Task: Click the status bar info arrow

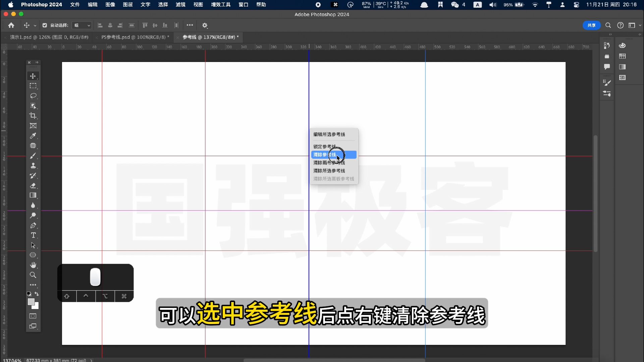Action: (91, 360)
